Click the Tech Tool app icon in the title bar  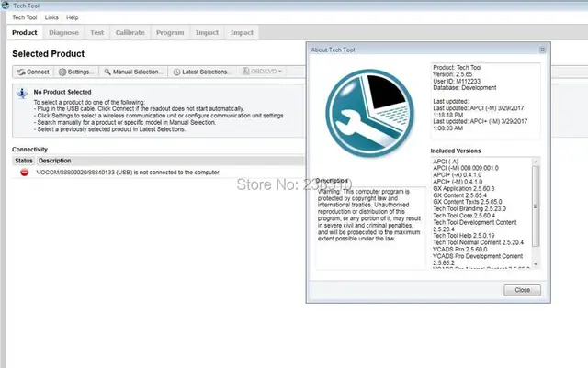tap(6, 6)
